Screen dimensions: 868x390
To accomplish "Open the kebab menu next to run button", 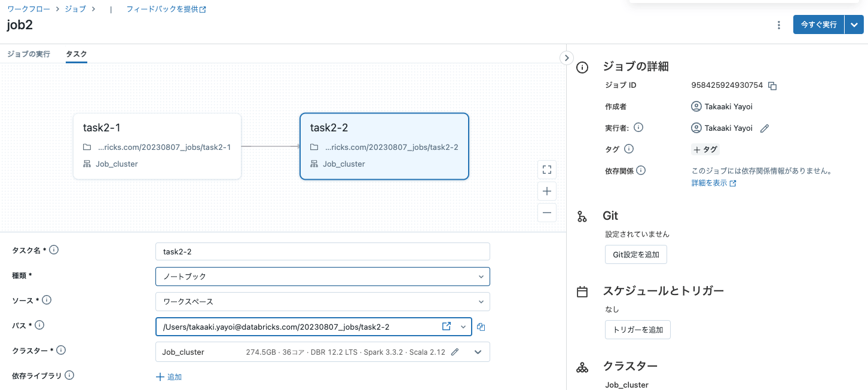I will coord(778,25).
